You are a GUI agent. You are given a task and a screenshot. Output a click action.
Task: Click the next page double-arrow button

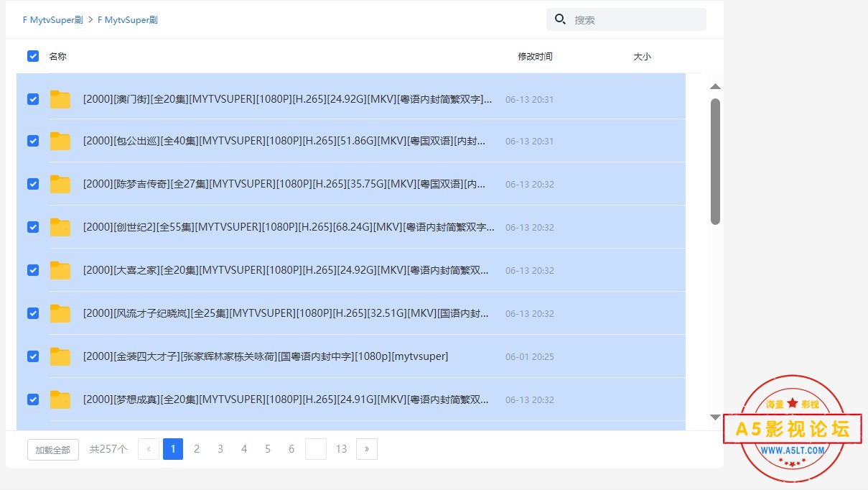367,449
